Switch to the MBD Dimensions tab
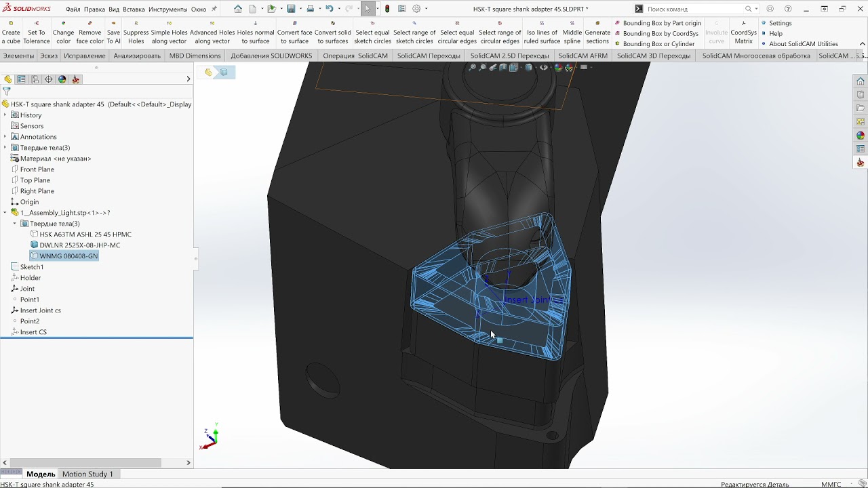This screenshot has width=868, height=488. pyautogui.click(x=195, y=56)
